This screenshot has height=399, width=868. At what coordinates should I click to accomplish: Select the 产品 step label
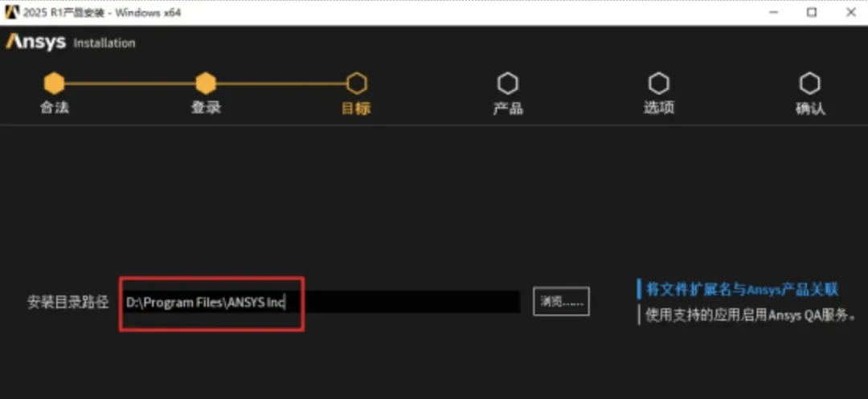[508, 108]
